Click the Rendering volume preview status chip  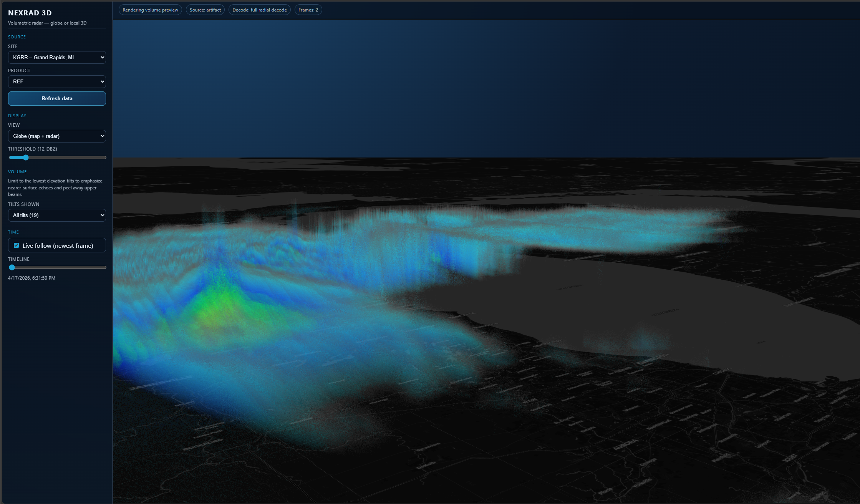click(150, 10)
